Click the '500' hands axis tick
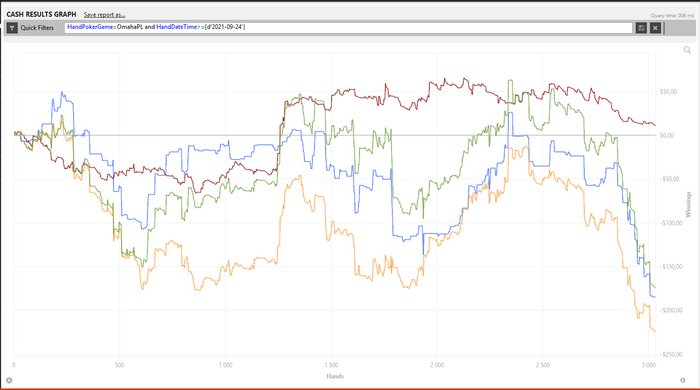The image size is (700, 390). [x=120, y=365]
